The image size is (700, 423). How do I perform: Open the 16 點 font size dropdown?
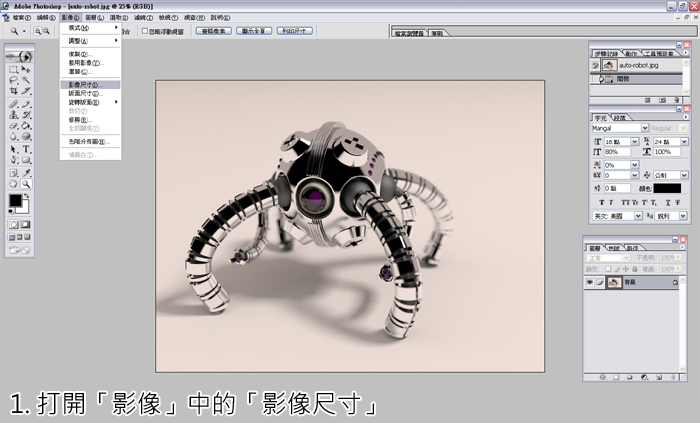(x=634, y=141)
